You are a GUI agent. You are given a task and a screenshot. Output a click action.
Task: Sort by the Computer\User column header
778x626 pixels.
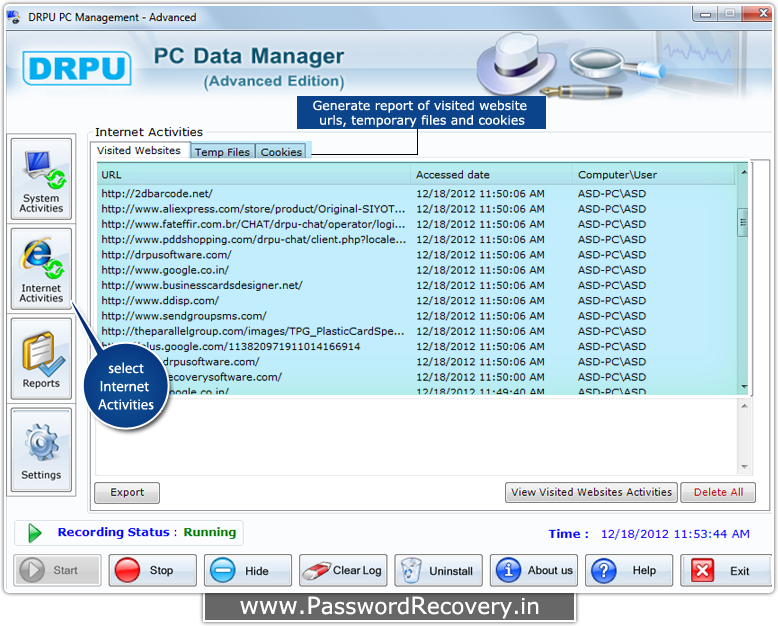point(653,175)
